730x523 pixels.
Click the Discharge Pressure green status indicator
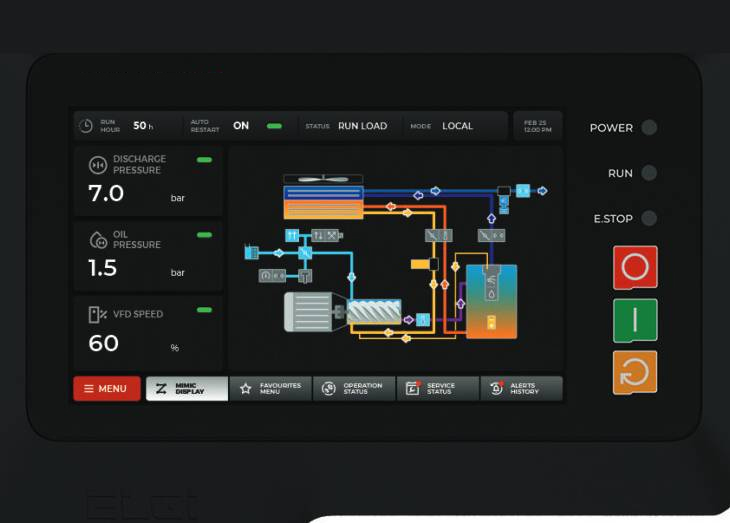204,160
